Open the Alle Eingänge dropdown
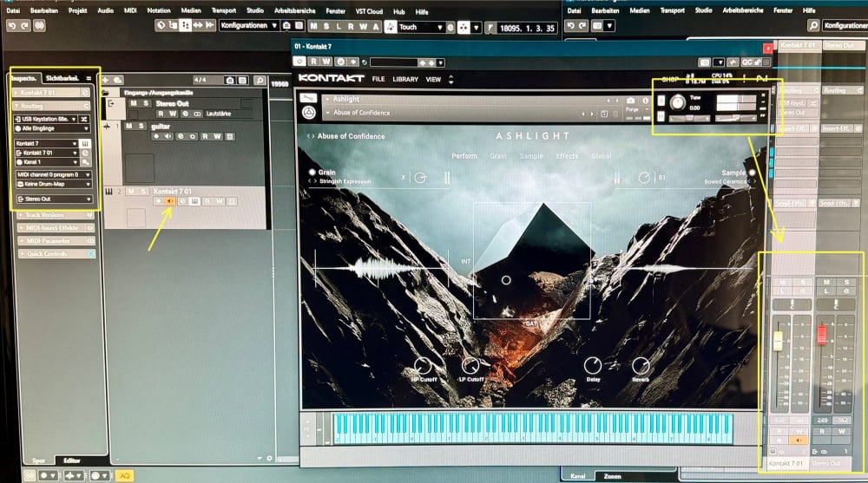 52,128
